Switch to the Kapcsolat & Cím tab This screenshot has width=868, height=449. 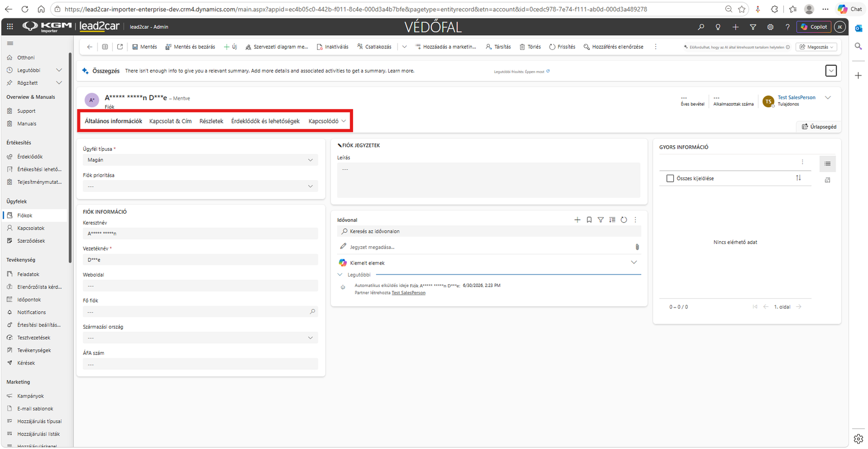pos(170,121)
